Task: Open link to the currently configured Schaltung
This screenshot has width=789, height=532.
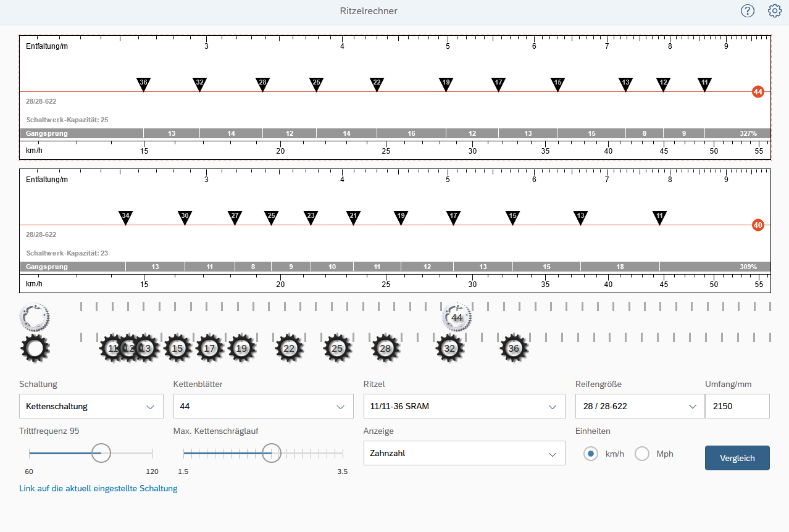Action: 98,488
